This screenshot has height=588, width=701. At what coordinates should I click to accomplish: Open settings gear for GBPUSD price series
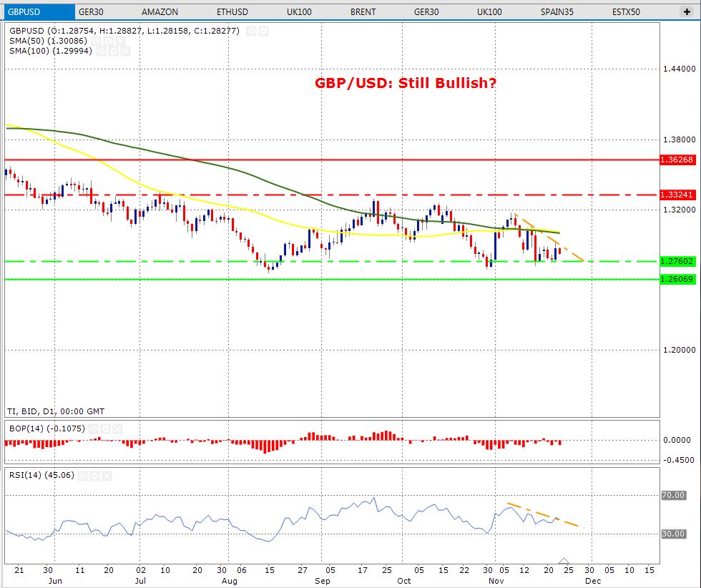click(263, 31)
